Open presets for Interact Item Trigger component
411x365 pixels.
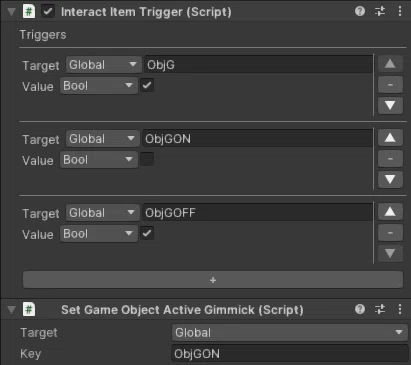coord(380,11)
